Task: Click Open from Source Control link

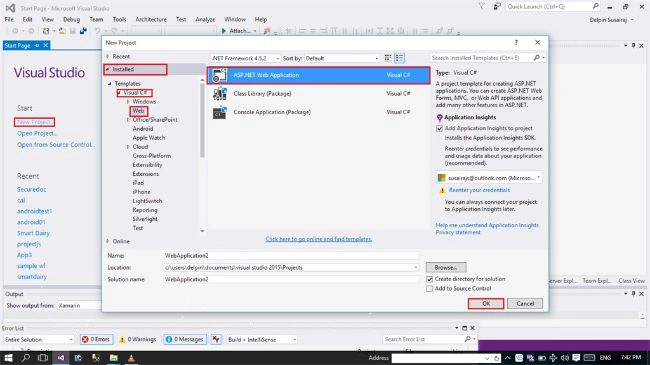Action: [56, 145]
